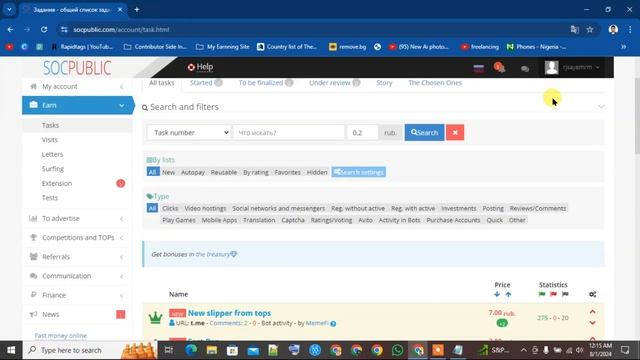This screenshot has height=360, width=640.
Task: Expand the To advertise section
Action: tap(78, 218)
